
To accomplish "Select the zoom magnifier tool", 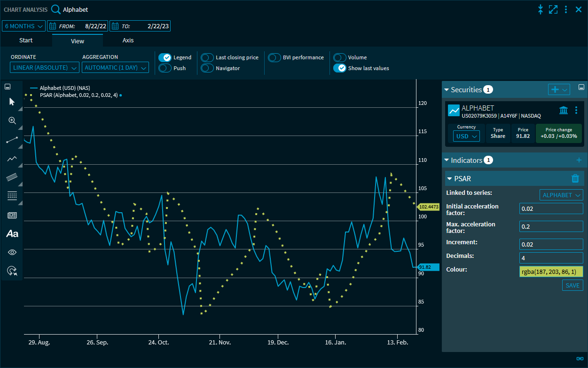I will tap(12, 120).
